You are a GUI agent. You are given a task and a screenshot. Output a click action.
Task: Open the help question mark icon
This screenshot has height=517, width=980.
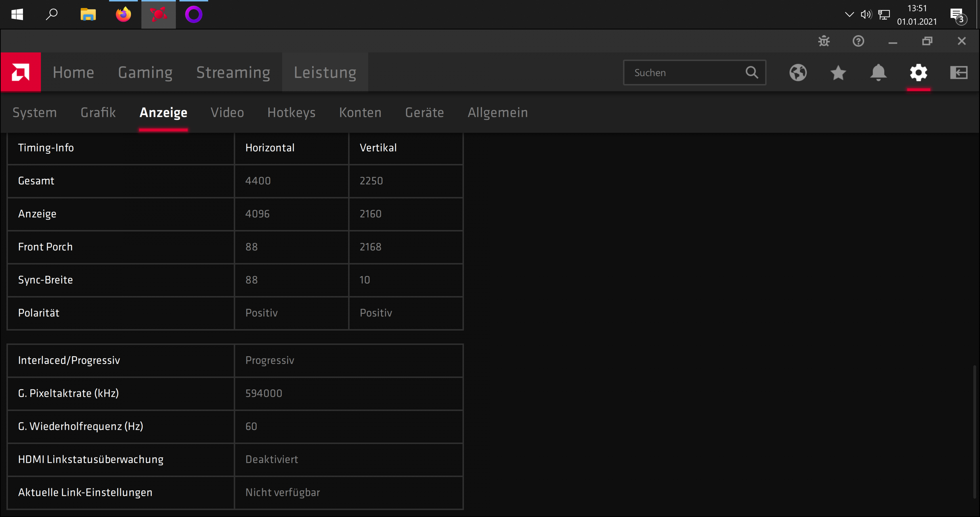pyautogui.click(x=858, y=41)
